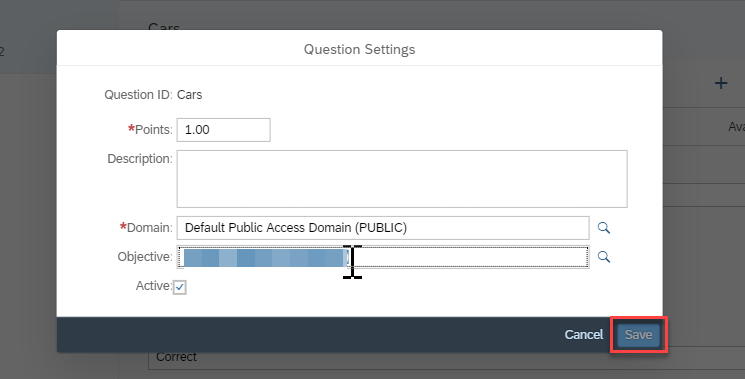Uncheck the Active checkbox
This screenshot has height=379, width=745.
click(x=180, y=287)
